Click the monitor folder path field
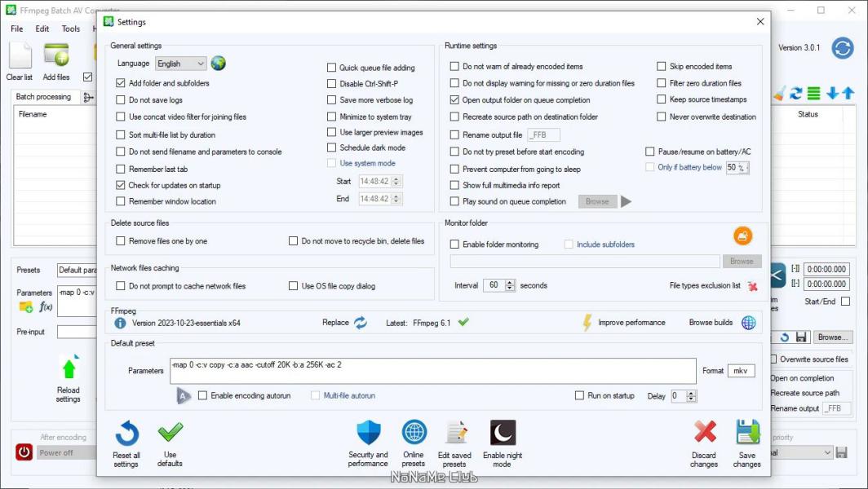 pyautogui.click(x=585, y=261)
